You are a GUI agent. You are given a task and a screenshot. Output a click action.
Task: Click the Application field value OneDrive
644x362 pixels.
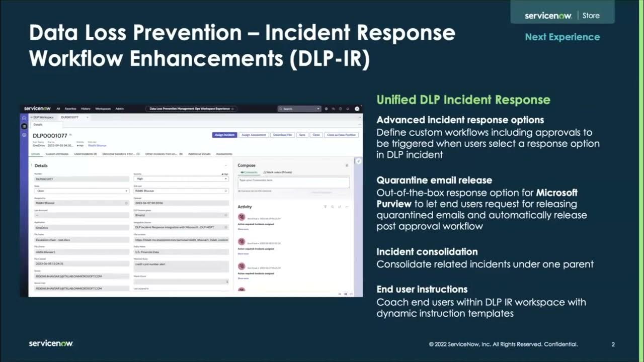coord(82,227)
